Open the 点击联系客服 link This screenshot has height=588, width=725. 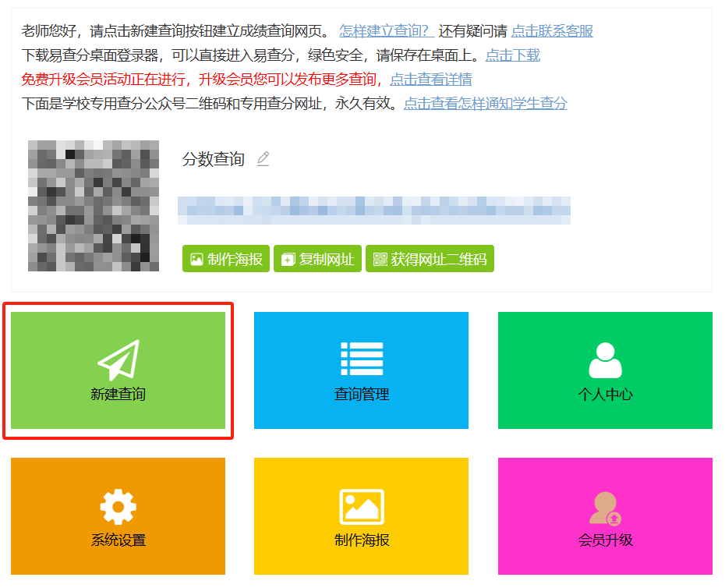(552, 31)
